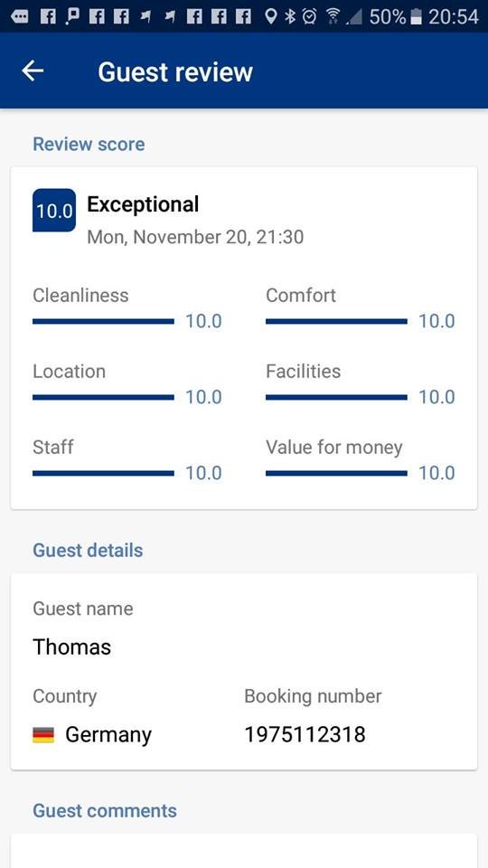The height and width of the screenshot is (868, 488).
Task: Tap the Bluetooth icon in the status bar
Action: pyautogui.click(x=290, y=16)
